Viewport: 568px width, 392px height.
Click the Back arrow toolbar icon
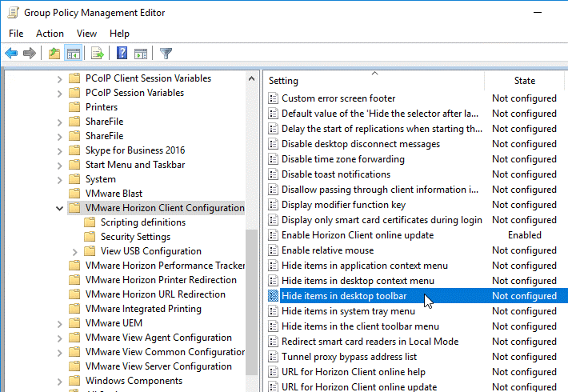click(11, 54)
